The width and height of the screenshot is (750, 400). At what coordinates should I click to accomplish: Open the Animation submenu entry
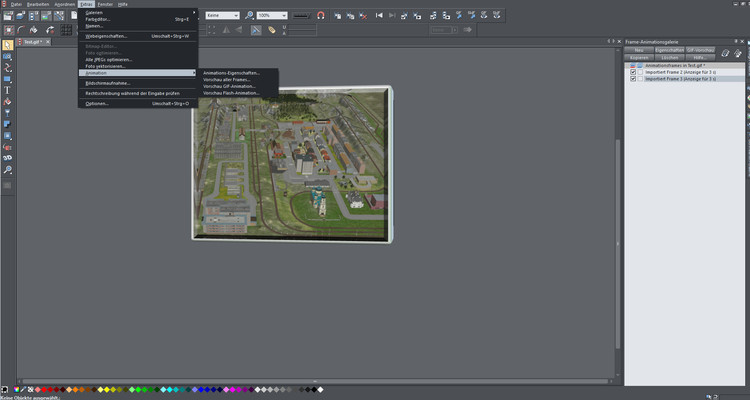click(x=138, y=73)
